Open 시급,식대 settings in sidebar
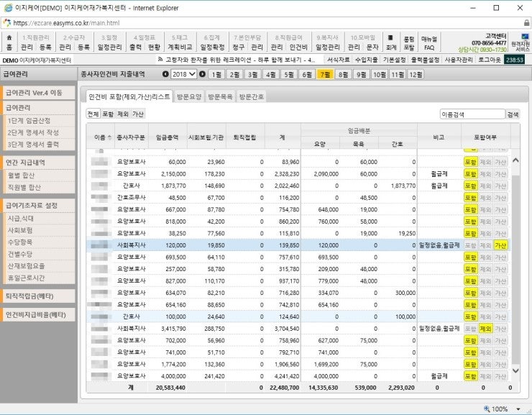This screenshot has height=415, width=532. click(x=40, y=219)
